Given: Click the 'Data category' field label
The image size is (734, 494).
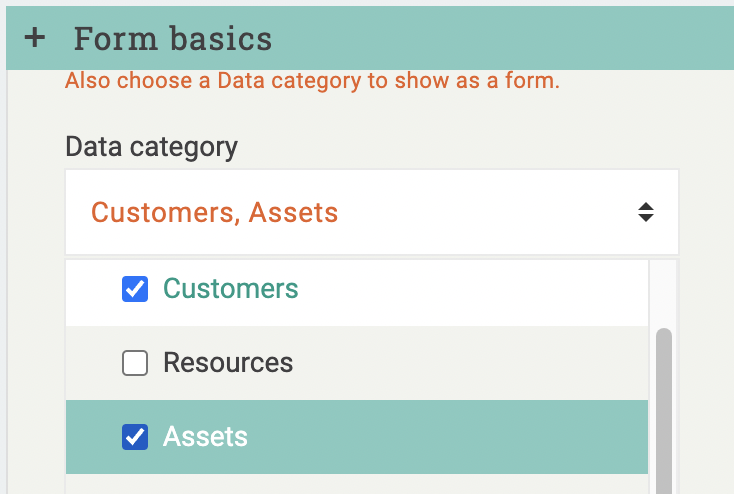Looking at the screenshot, I should [151, 147].
